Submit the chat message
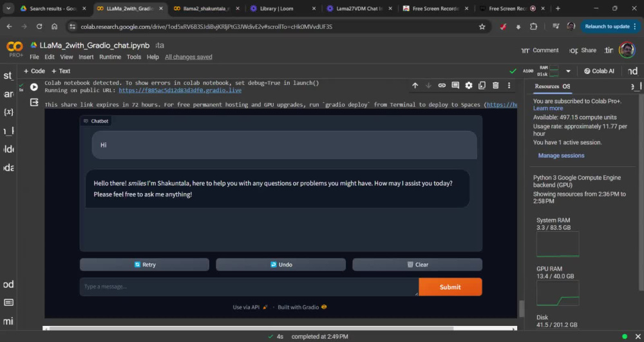Screen dimensions: 644x342 450,287
